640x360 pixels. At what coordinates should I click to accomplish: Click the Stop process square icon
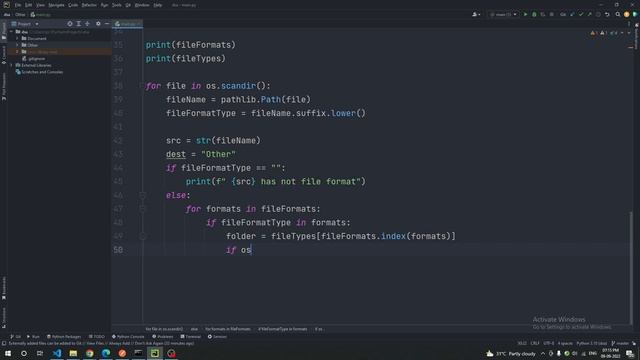pos(551,14)
